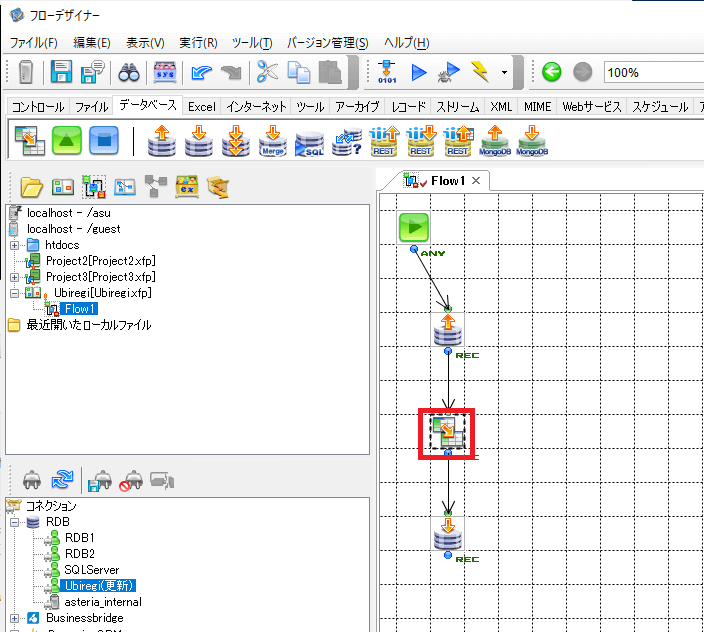Click the Save floppy disk icon

pyautogui.click(x=61, y=72)
